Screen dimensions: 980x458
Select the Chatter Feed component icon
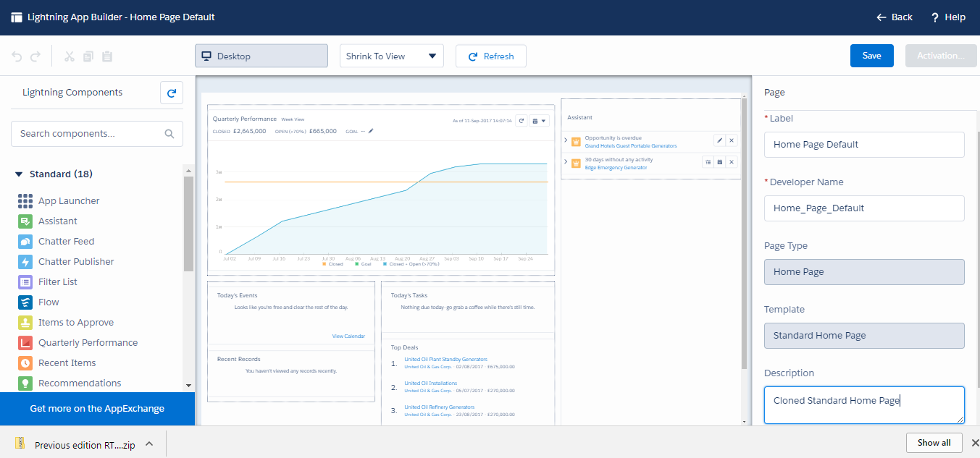[x=25, y=241]
